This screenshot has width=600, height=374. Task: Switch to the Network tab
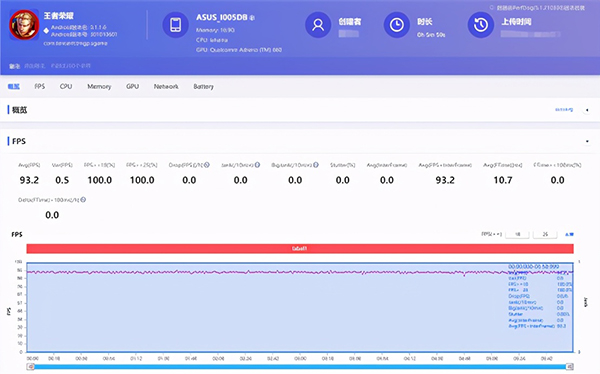point(166,87)
